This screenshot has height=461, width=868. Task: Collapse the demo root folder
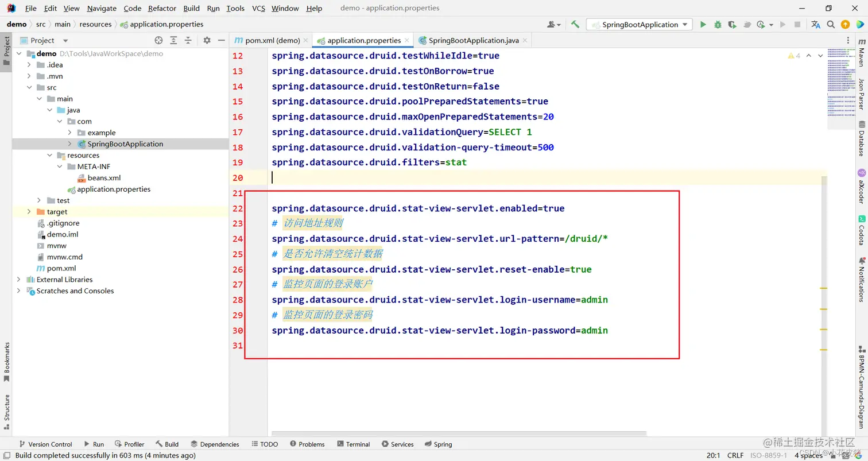click(x=19, y=53)
